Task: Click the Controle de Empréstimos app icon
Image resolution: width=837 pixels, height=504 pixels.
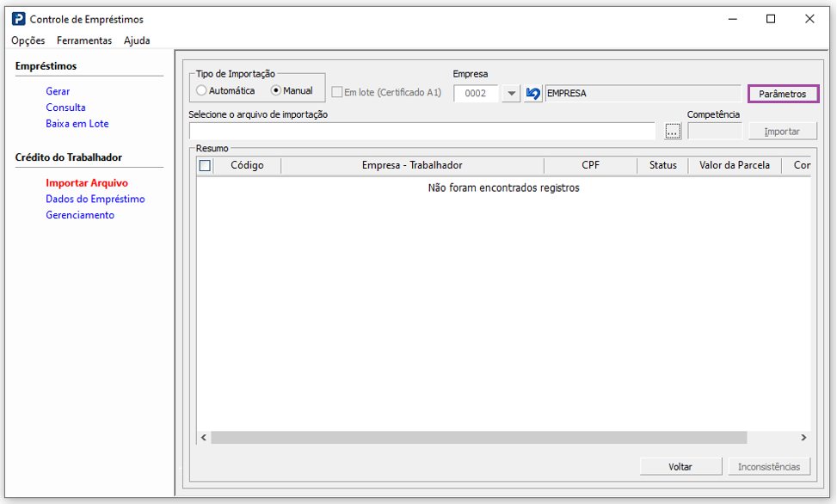Action: click(x=19, y=19)
